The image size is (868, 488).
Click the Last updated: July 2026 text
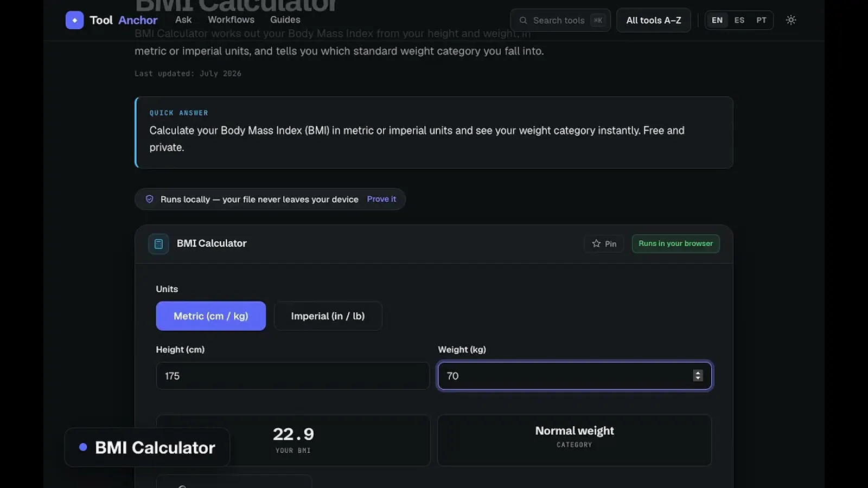(x=188, y=73)
